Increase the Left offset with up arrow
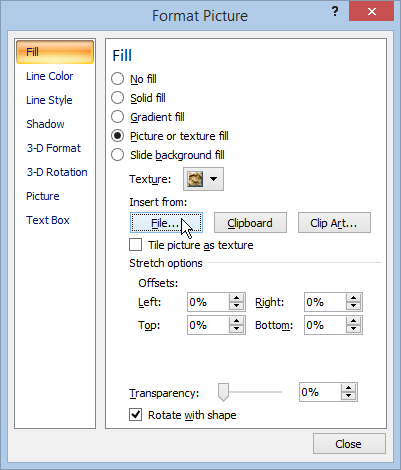Image resolution: width=401 pixels, height=470 pixels. click(237, 298)
